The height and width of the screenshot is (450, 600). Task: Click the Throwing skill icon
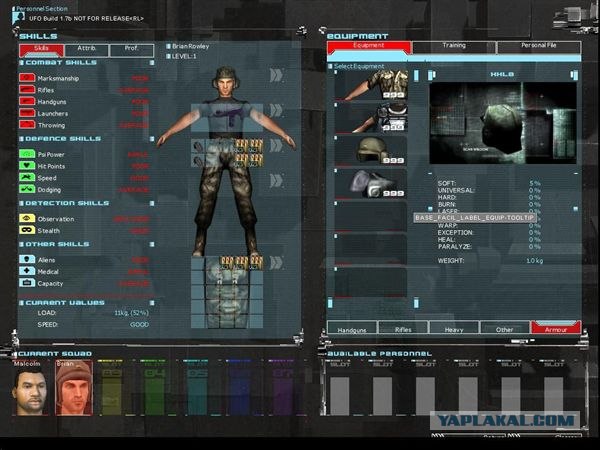[26, 124]
